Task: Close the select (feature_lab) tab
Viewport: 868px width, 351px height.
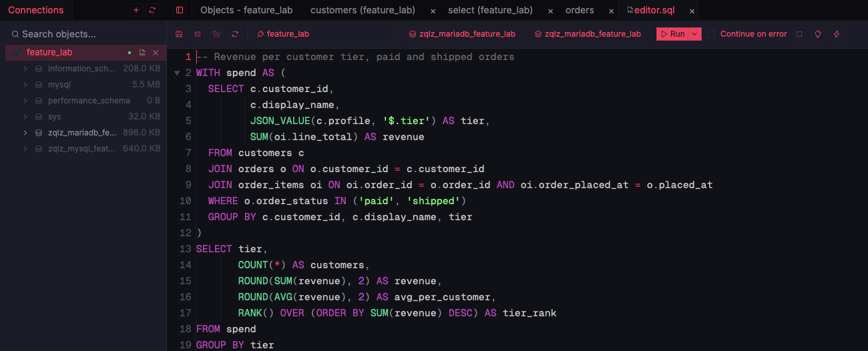Action: 550,11
